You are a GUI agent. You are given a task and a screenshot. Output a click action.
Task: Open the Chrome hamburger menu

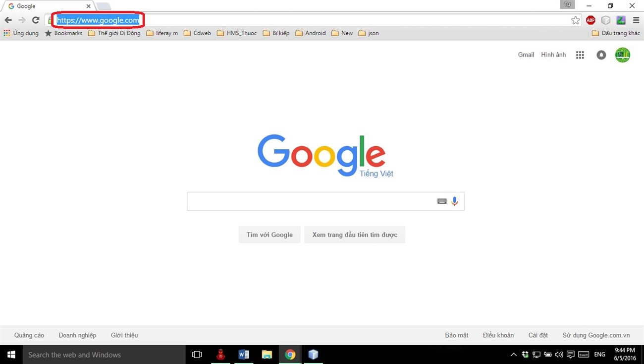(636, 20)
